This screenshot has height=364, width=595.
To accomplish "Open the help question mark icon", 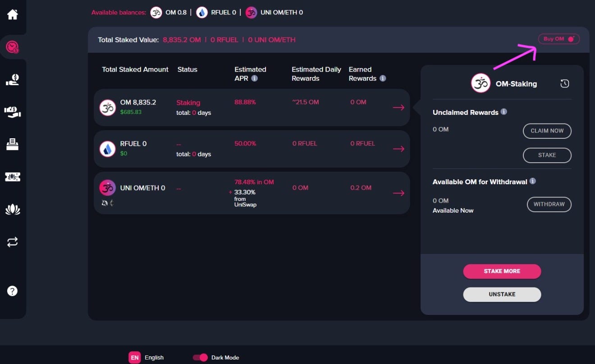I will coord(13,291).
